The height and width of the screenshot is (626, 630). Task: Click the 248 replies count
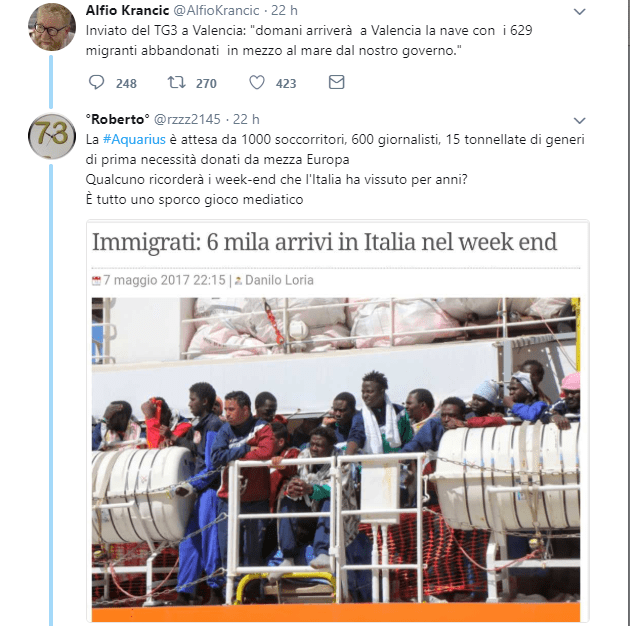126,84
